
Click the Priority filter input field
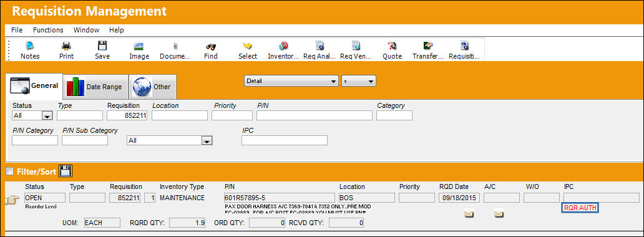pos(232,115)
